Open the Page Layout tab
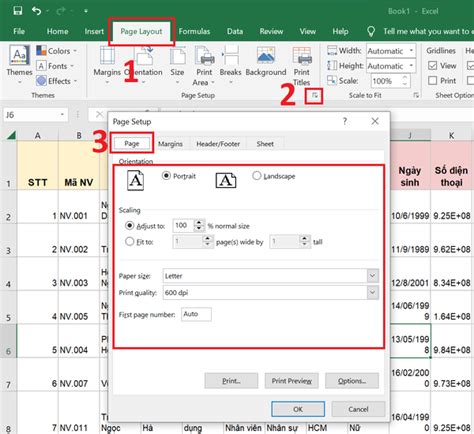 (141, 31)
